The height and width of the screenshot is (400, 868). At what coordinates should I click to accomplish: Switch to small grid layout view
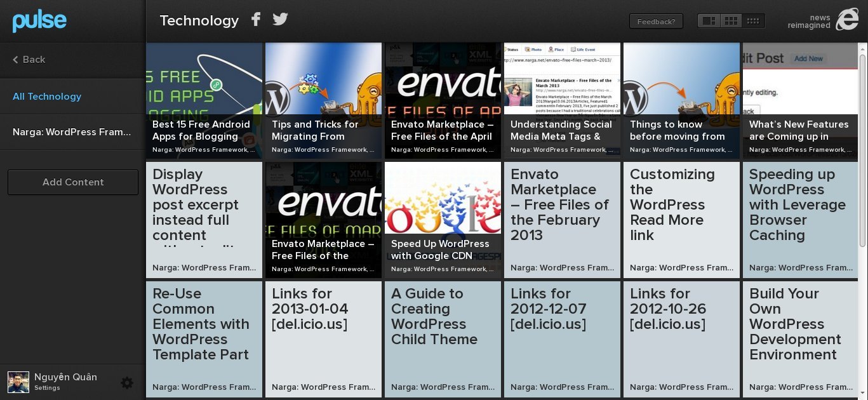753,21
